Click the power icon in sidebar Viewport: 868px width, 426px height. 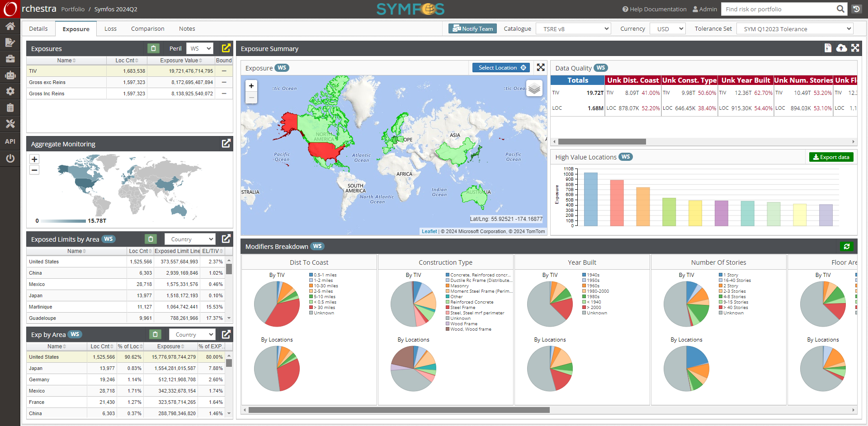[x=10, y=158]
